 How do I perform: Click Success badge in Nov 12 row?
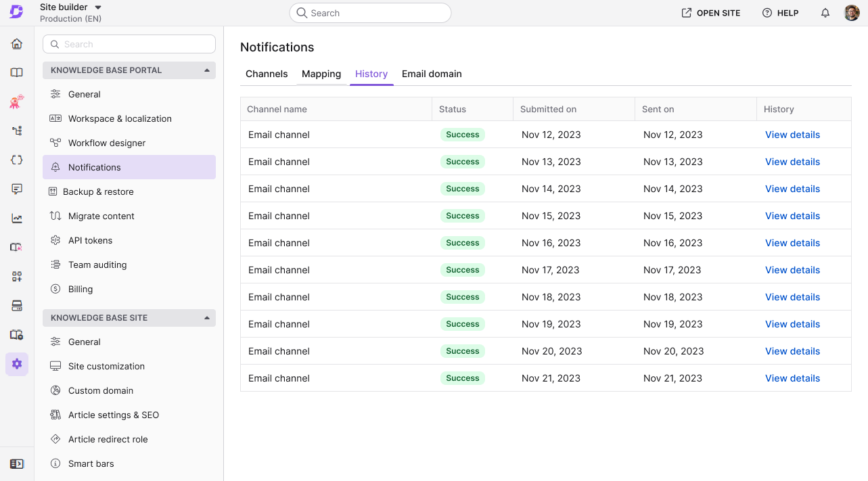pos(463,135)
